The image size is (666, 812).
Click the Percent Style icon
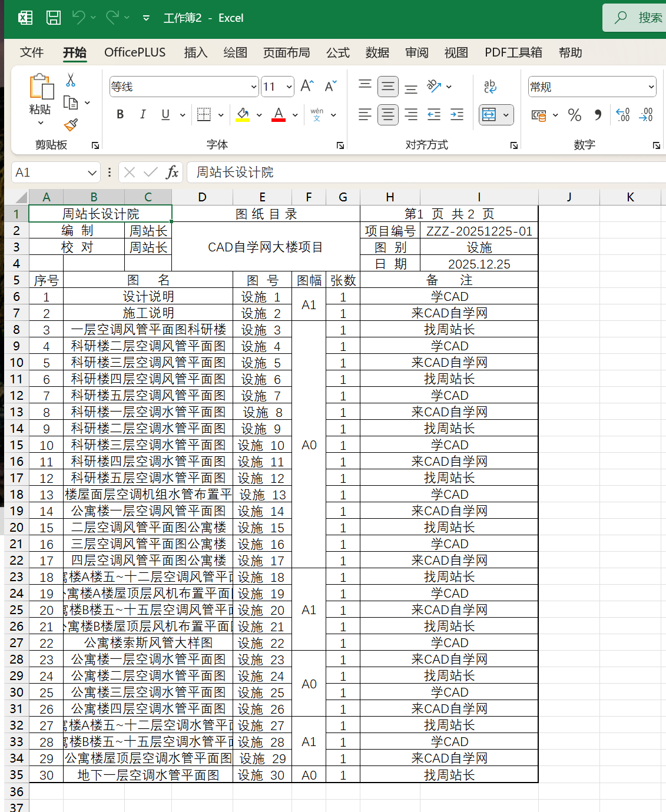point(575,115)
